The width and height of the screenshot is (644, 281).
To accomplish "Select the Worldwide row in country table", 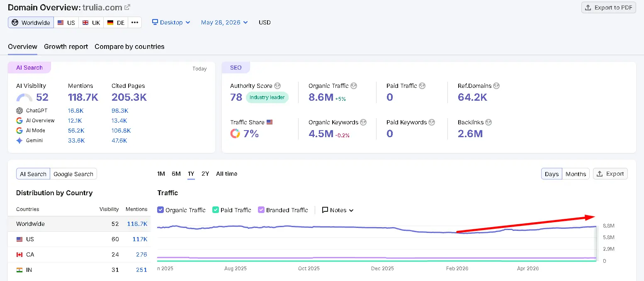I will point(79,224).
